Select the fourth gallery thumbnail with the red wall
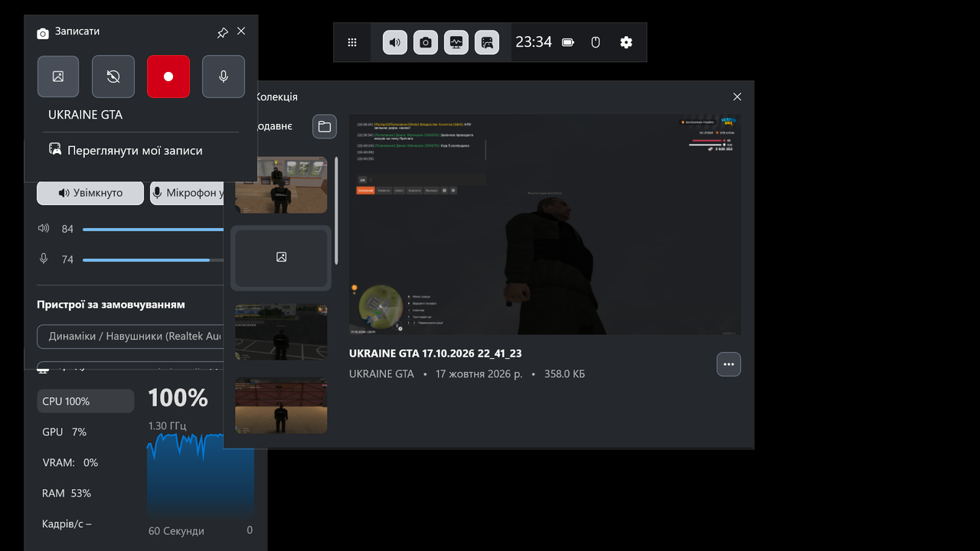 (281, 406)
